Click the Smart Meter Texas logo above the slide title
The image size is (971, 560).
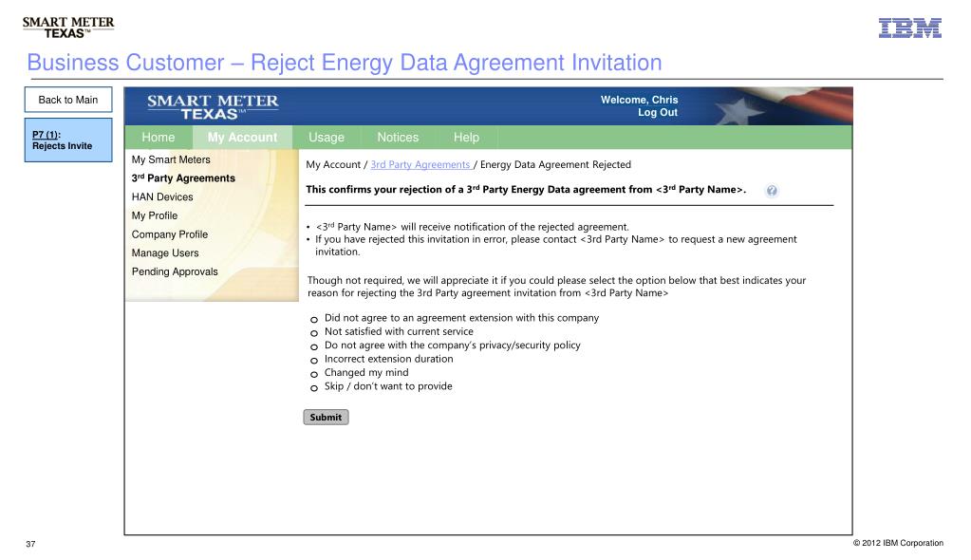coord(68,28)
